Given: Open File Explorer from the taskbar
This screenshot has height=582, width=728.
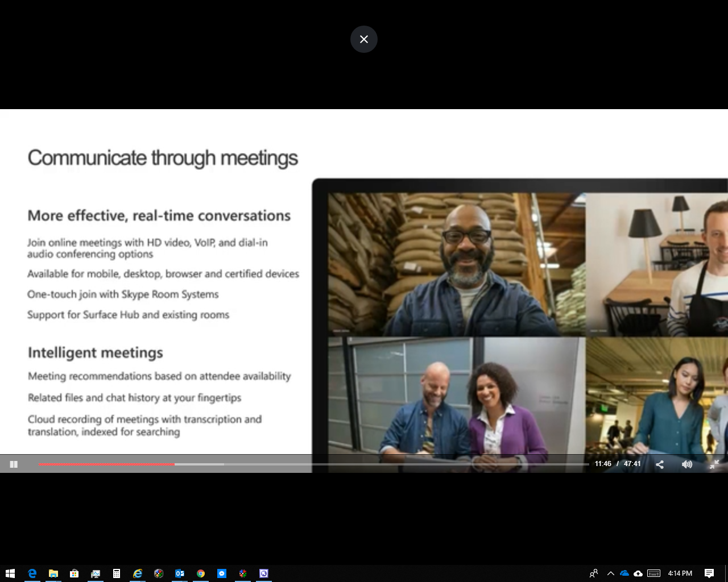Looking at the screenshot, I should [x=53, y=573].
